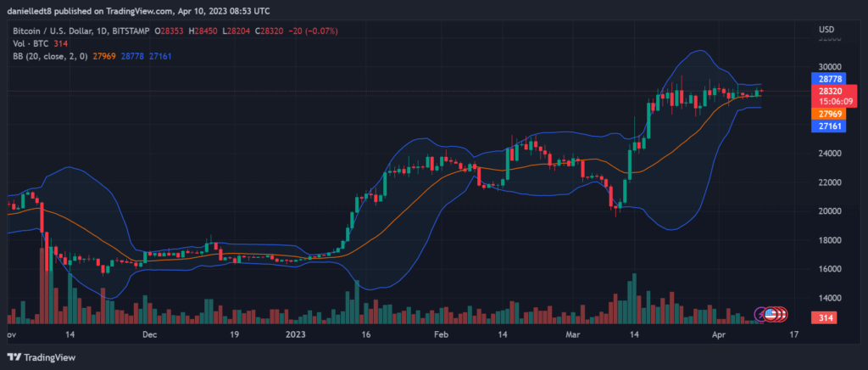Click the 20000 level on the price scale

(830, 211)
